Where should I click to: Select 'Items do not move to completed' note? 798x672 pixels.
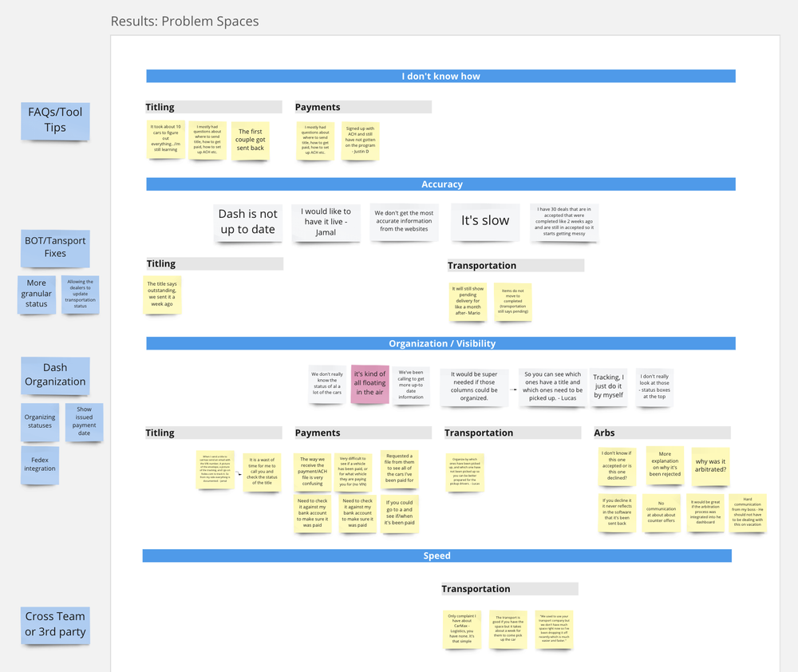click(513, 302)
